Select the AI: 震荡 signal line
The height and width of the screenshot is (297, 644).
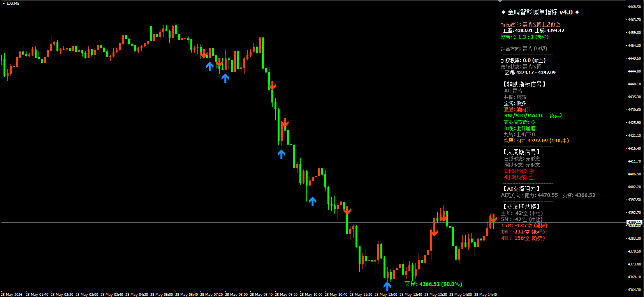point(513,91)
